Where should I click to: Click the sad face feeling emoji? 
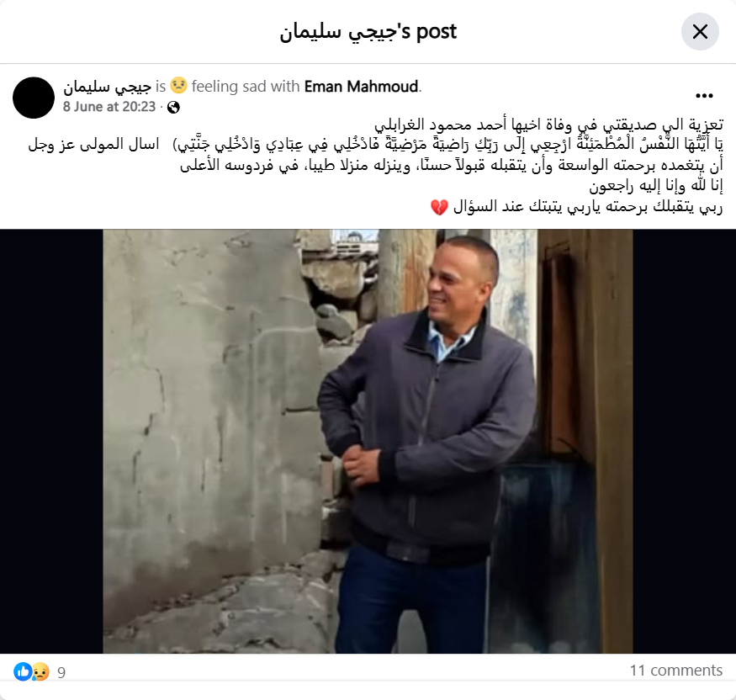coord(178,86)
